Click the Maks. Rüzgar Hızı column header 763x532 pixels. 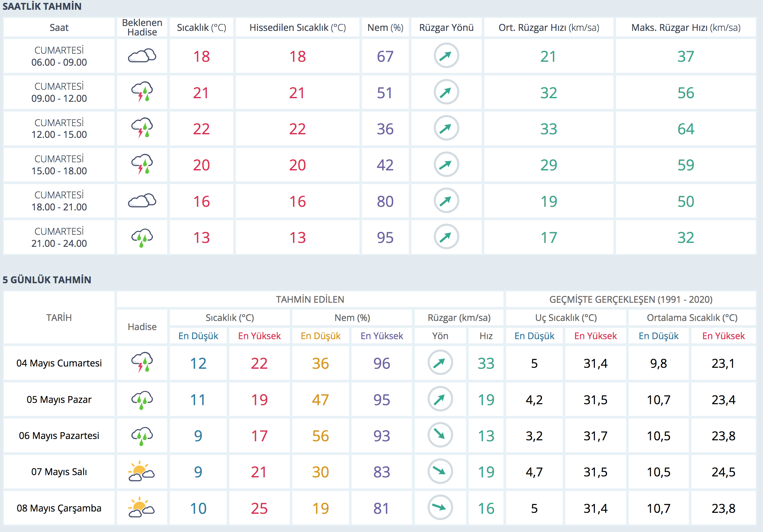[x=686, y=28]
